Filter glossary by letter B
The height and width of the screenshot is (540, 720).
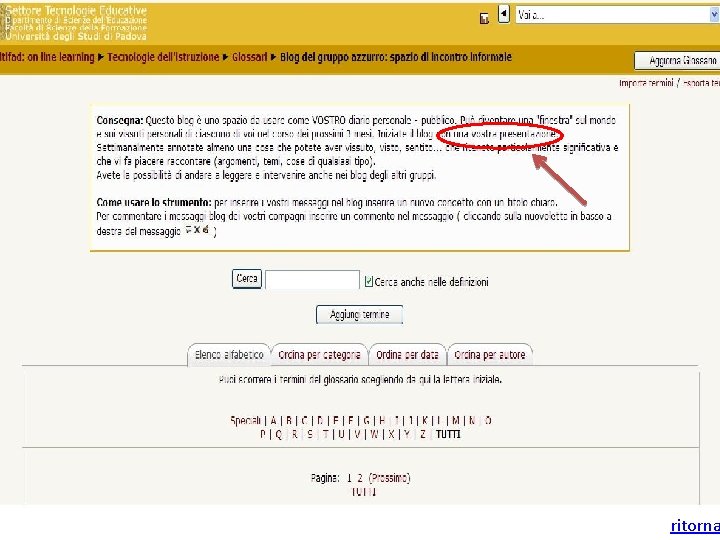pos(289,420)
